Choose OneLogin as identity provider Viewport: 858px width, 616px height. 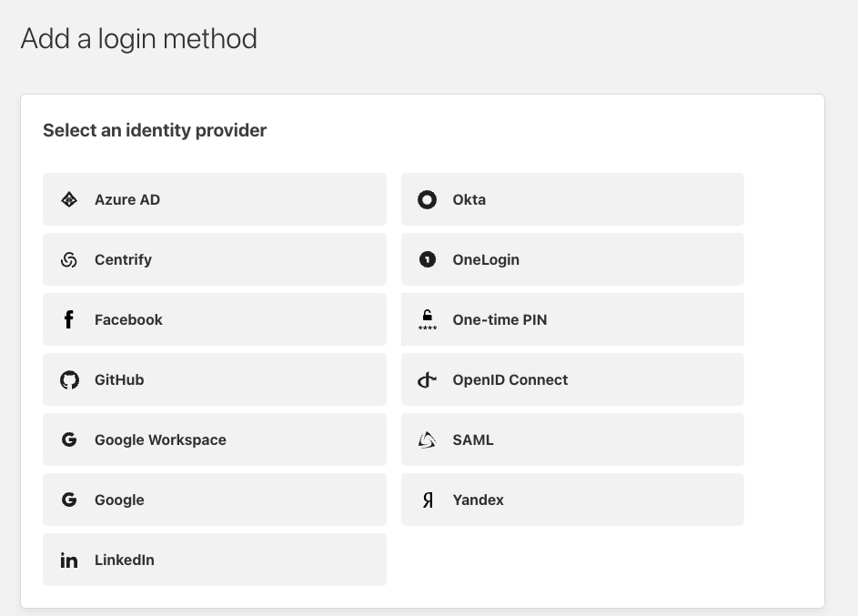tap(572, 259)
